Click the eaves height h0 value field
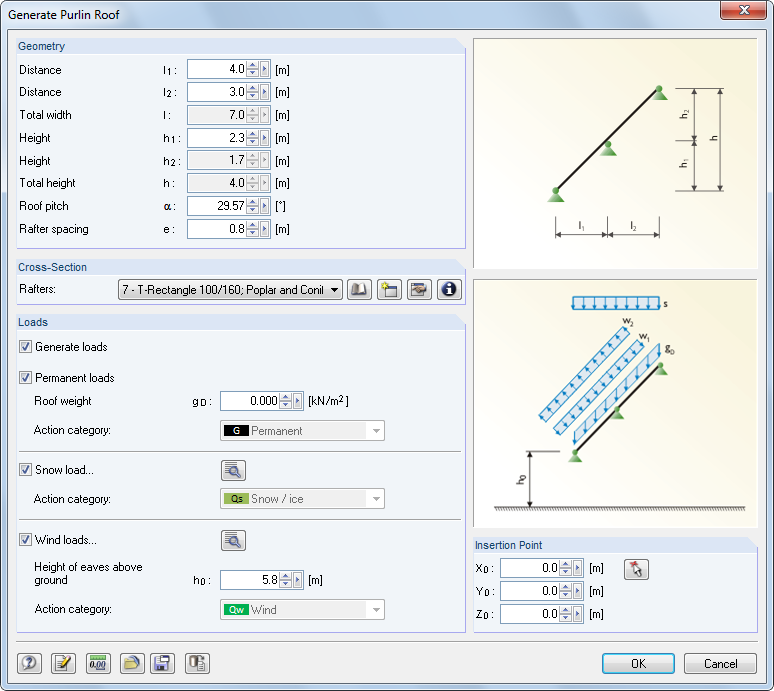 (x=250, y=580)
